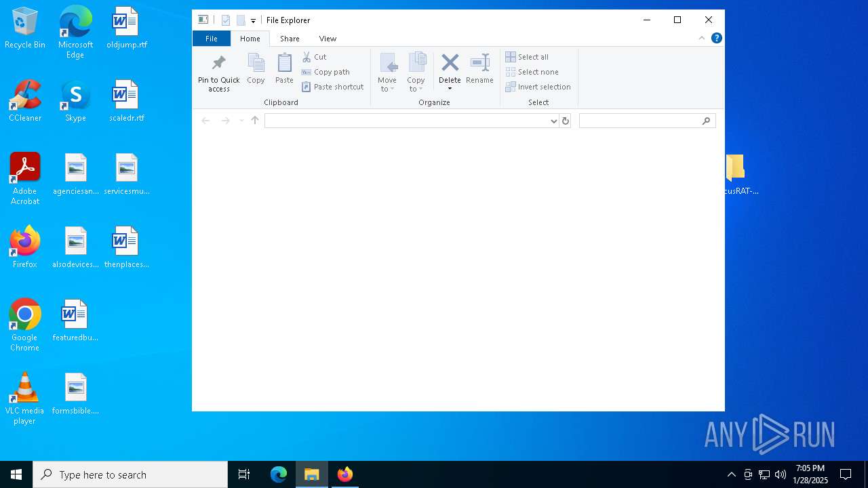868x488 pixels.
Task: Click Select none in ribbon
Action: 532,72
